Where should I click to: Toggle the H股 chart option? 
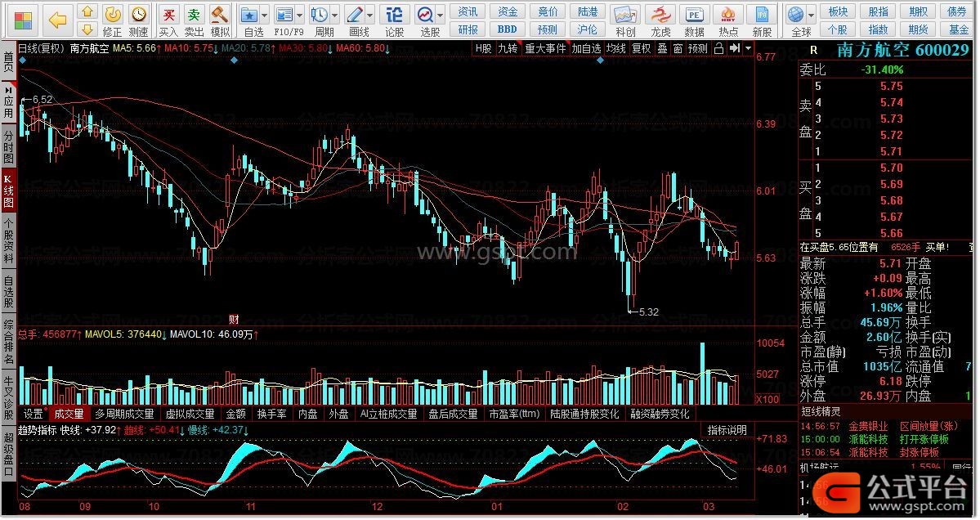483,49
